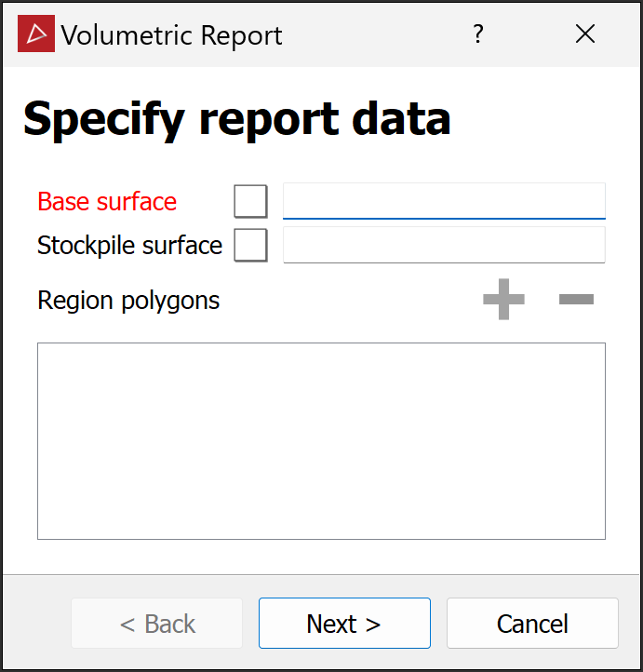Select the empty Region polygons list box
This screenshot has width=643, height=672.
(x=321, y=440)
